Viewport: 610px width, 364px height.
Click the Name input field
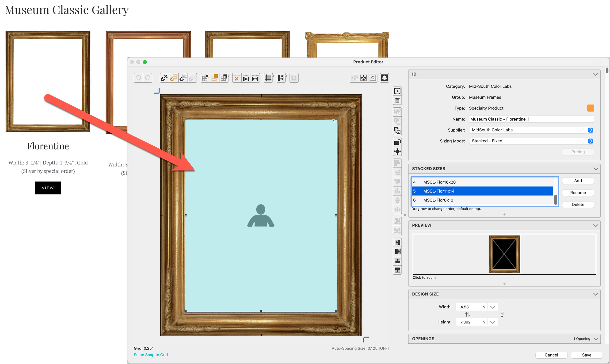531,119
